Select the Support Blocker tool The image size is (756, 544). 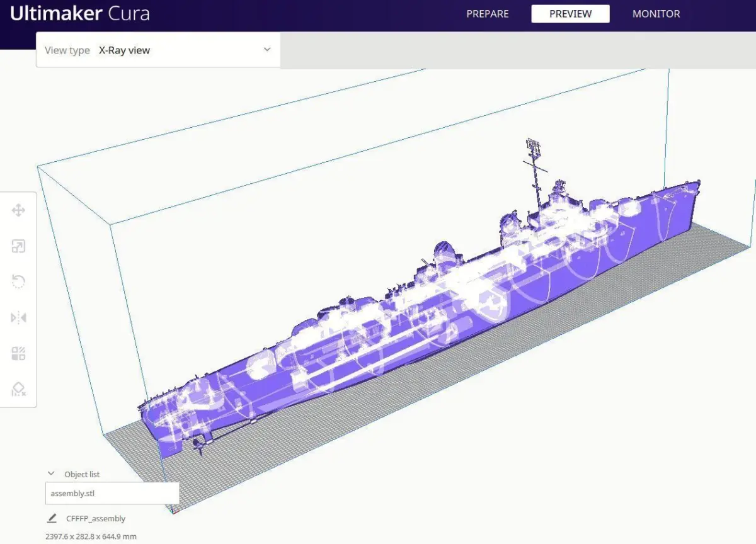[x=18, y=389]
